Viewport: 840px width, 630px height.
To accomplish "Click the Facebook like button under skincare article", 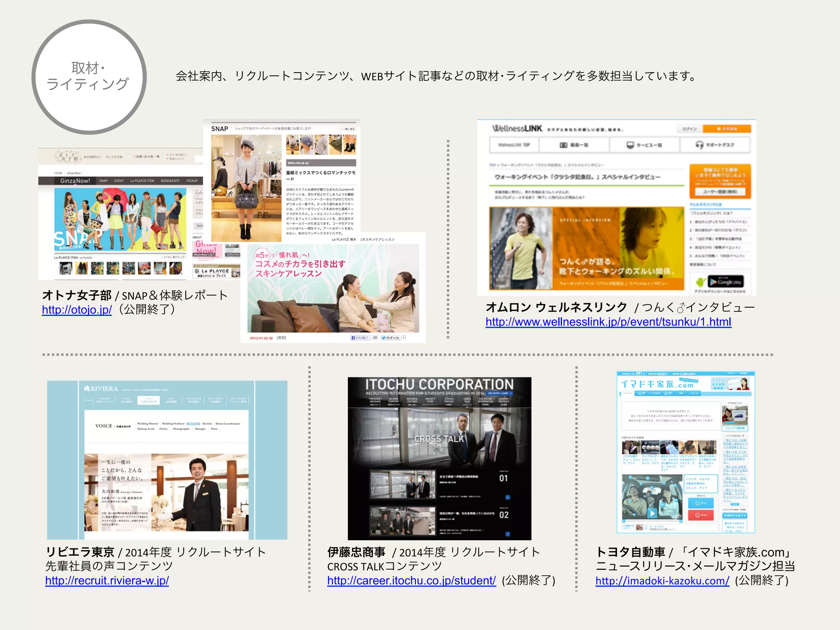I will click(x=360, y=338).
